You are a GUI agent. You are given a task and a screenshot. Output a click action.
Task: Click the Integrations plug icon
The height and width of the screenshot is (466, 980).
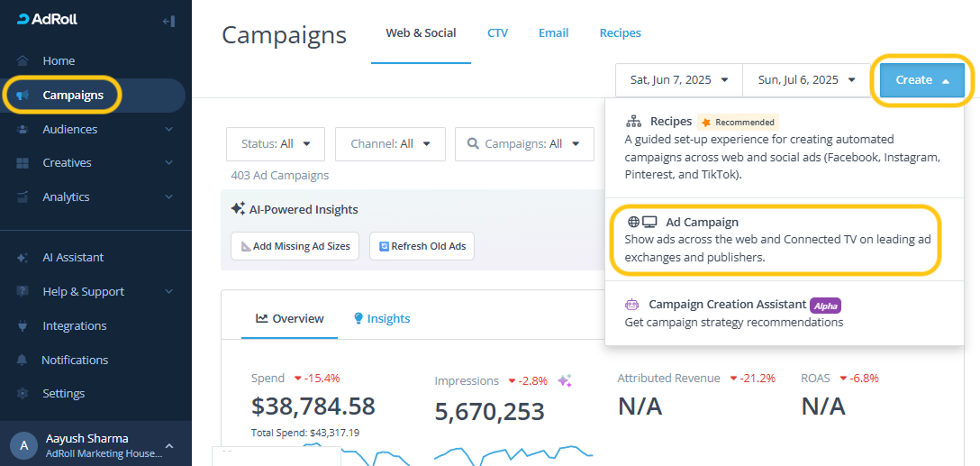23,326
